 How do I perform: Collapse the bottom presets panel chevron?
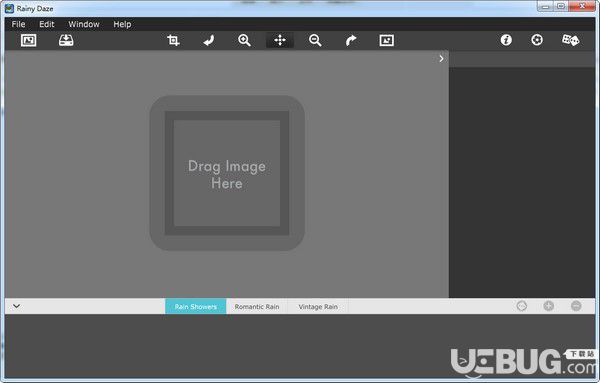coord(16,306)
